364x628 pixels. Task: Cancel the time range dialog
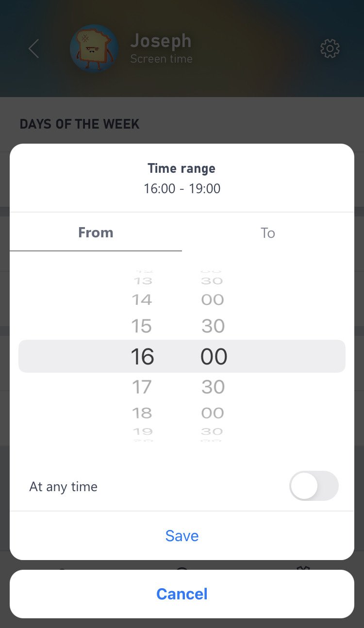pos(182,594)
